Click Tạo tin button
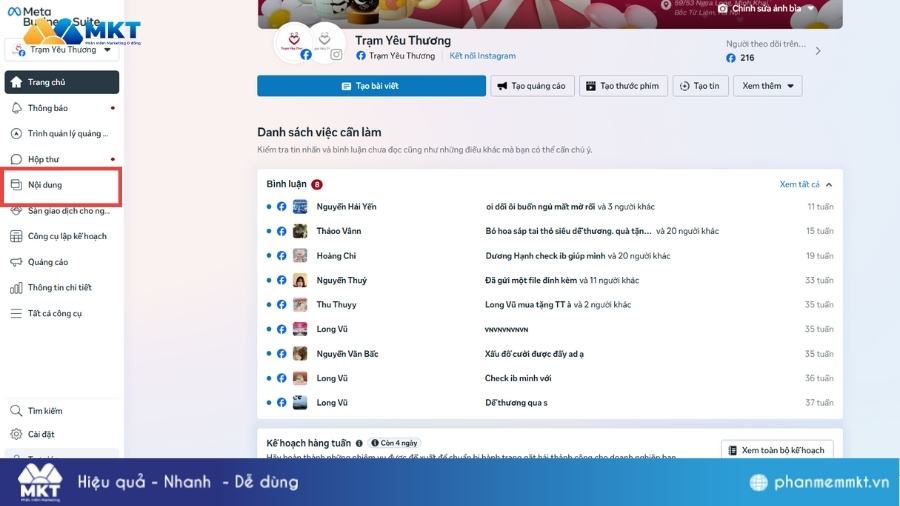The image size is (900, 506). tap(700, 86)
